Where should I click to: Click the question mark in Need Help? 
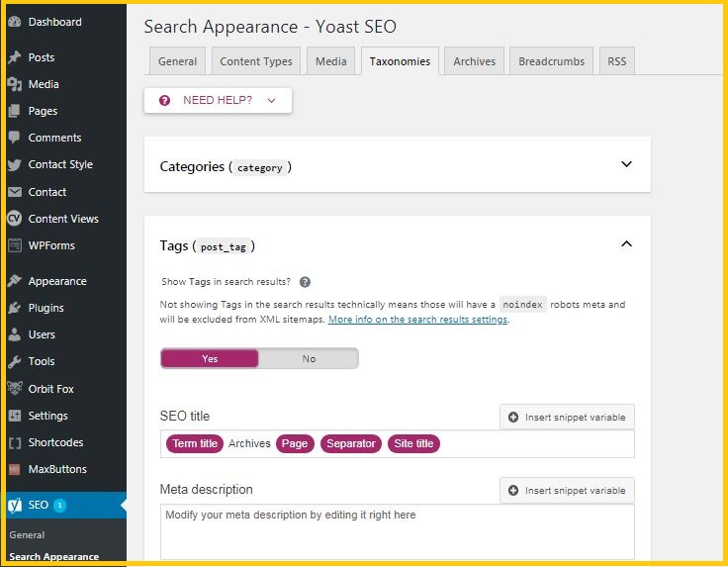[164, 100]
